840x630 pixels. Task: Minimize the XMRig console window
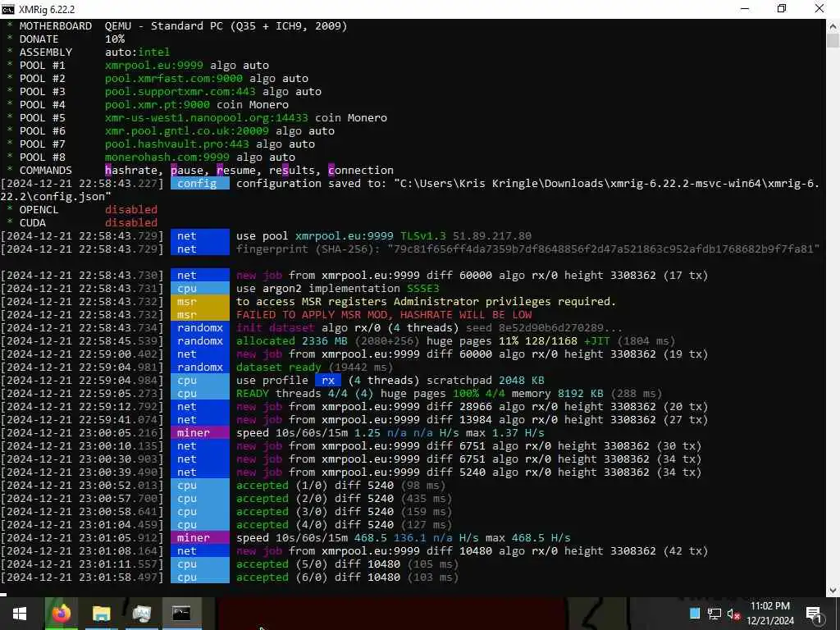744,8
